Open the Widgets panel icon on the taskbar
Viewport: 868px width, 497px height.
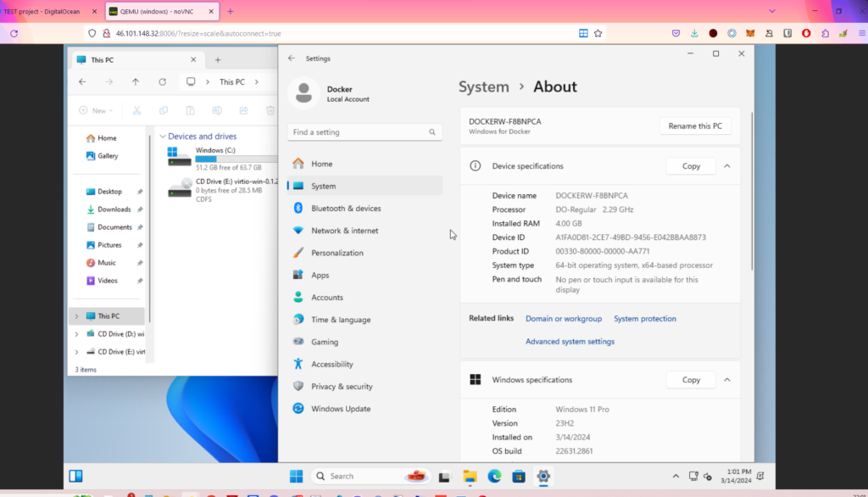(75, 476)
